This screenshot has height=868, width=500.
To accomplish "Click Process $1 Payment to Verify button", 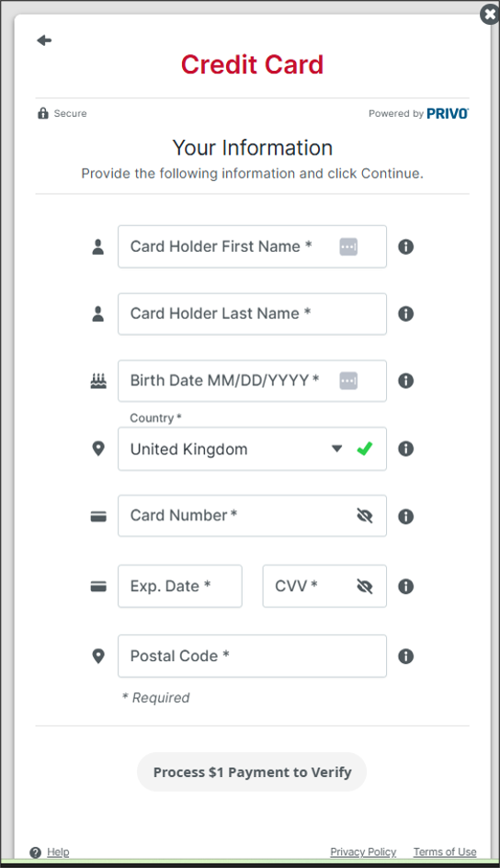I will click(x=252, y=771).
